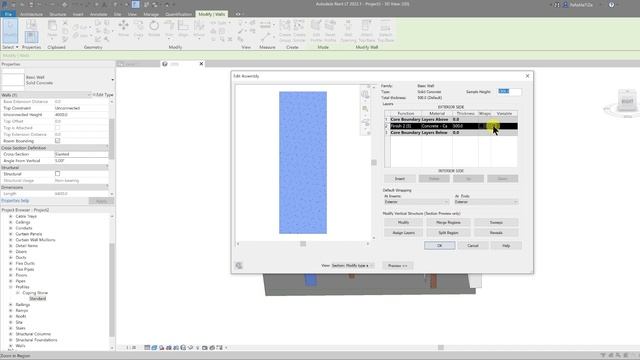Click the highlighted quick access toolbar icon

[x=136, y=4]
